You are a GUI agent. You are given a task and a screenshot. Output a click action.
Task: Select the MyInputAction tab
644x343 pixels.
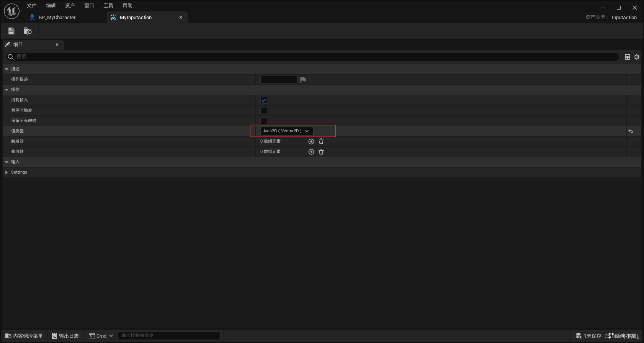[x=136, y=17]
